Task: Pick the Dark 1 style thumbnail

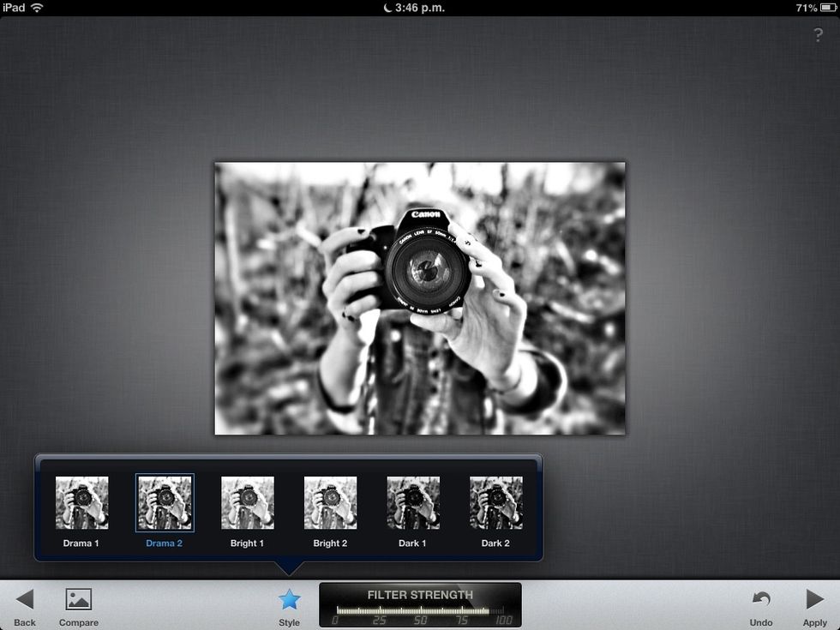Action: (x=413, y=502)
